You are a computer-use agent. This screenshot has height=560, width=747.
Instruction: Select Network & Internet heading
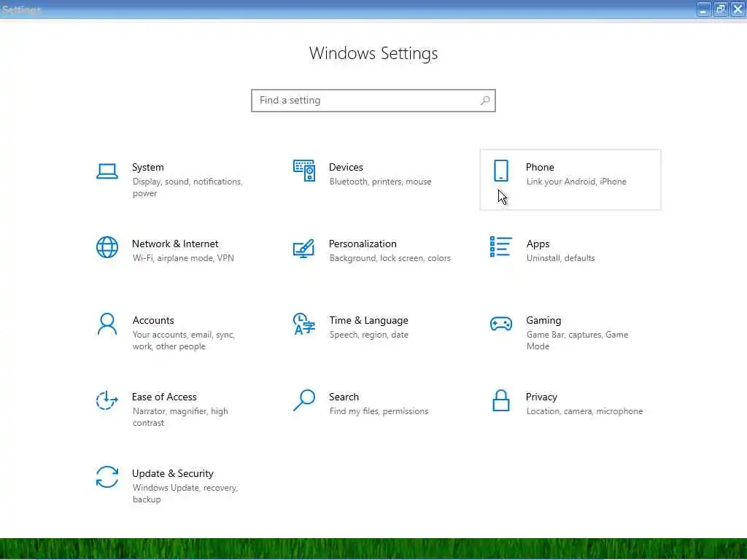pos(175,244)
